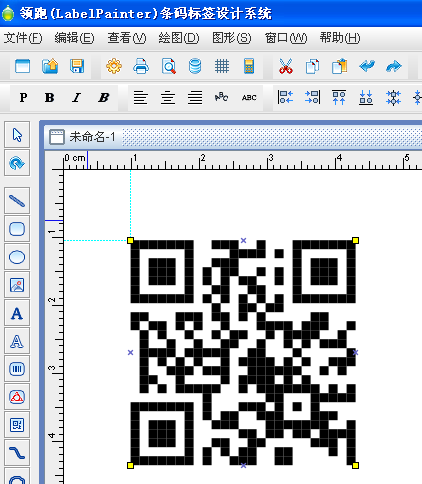Select the QR code tool
This screenshot has width=422, height=484.
tap(17, 425)
